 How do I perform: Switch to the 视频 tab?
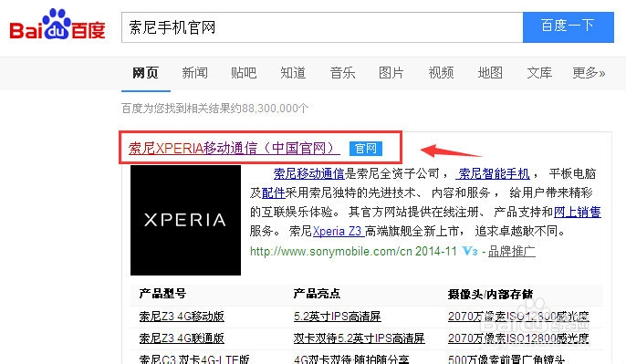(441, 73)
